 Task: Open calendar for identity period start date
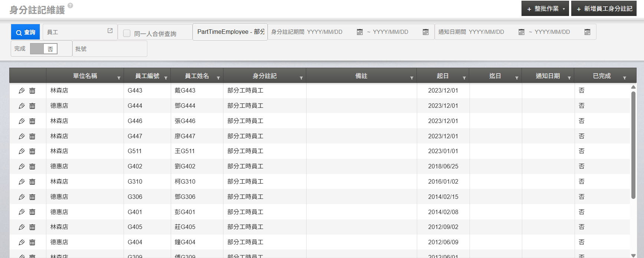pos(359,32)
